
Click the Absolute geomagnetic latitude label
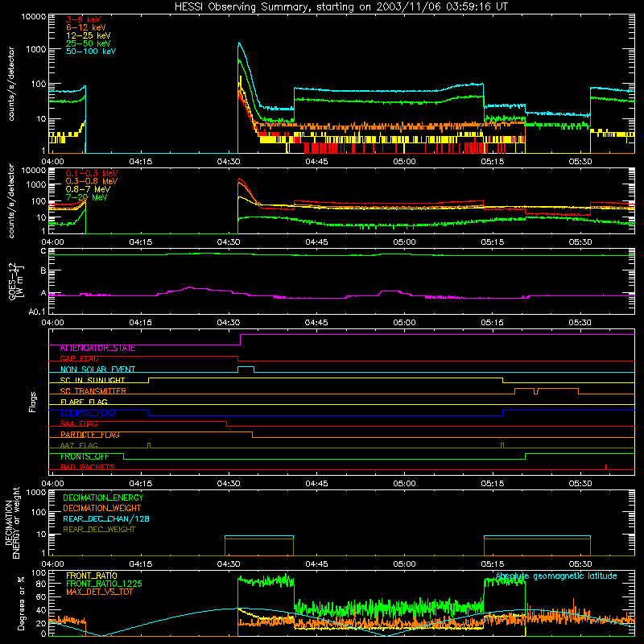(556, 576)
